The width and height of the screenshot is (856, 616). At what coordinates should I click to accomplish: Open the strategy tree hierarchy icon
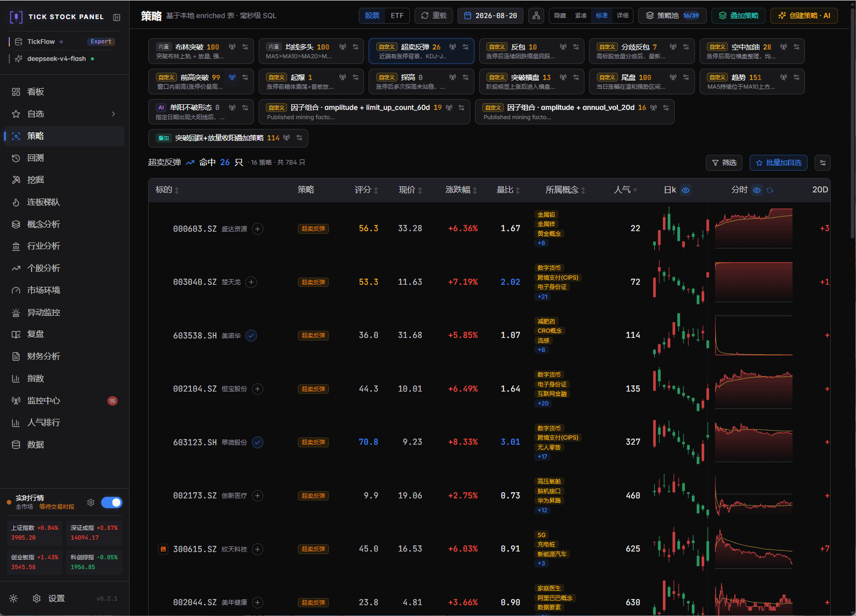536,16
